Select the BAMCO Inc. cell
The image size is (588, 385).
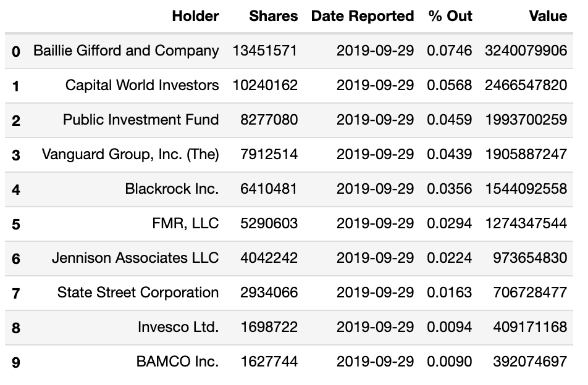(x=177, y=362)
